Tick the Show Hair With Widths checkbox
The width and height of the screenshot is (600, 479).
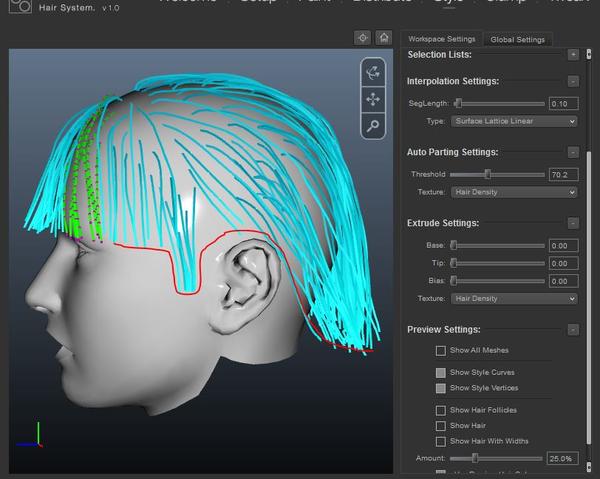click(441, 441)
